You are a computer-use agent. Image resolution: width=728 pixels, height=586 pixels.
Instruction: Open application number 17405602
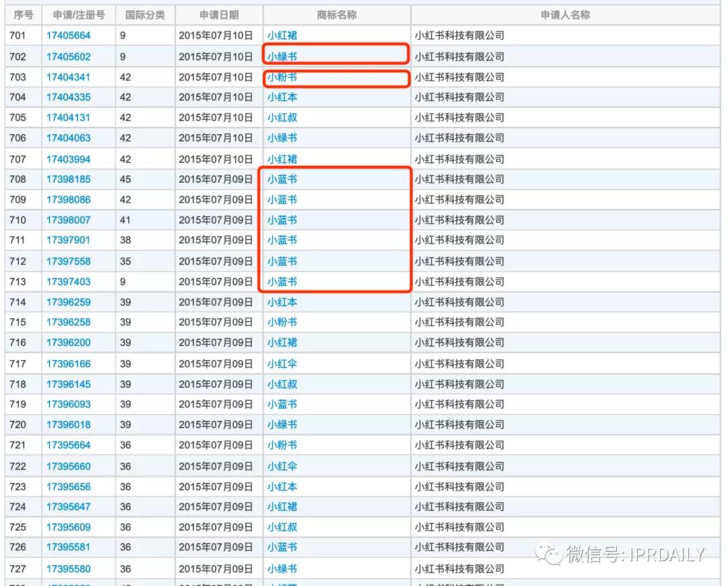(68, 57)
